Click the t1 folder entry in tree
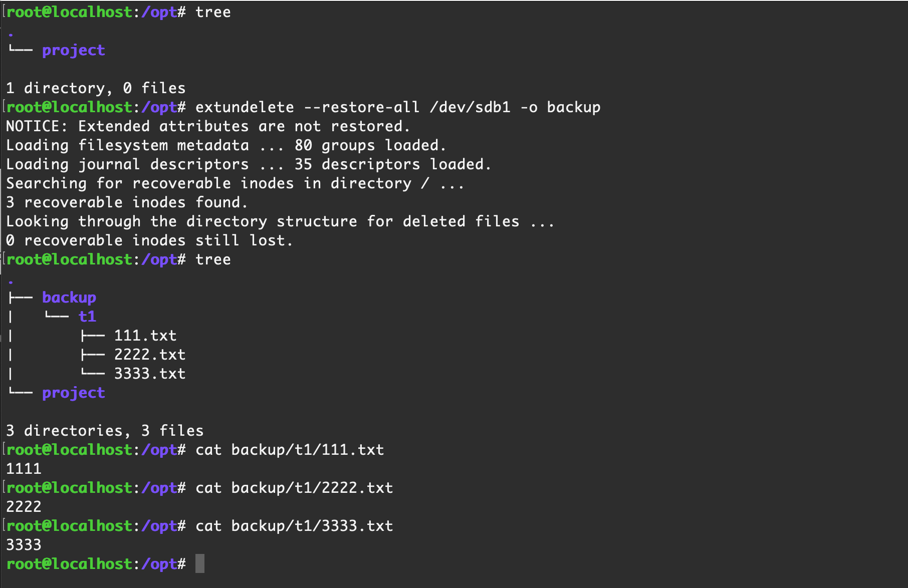Viewport: 908px width, 588px height. click(87, 316)
